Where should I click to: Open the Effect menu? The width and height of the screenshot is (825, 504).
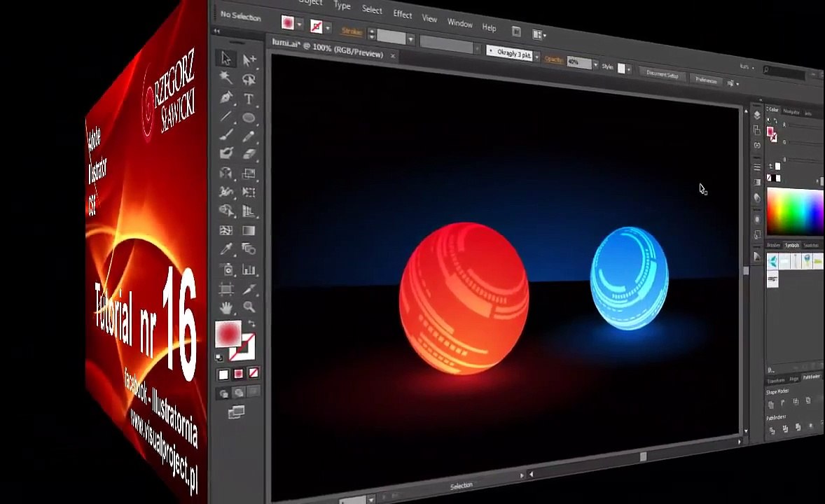click(x=403, y=14)
